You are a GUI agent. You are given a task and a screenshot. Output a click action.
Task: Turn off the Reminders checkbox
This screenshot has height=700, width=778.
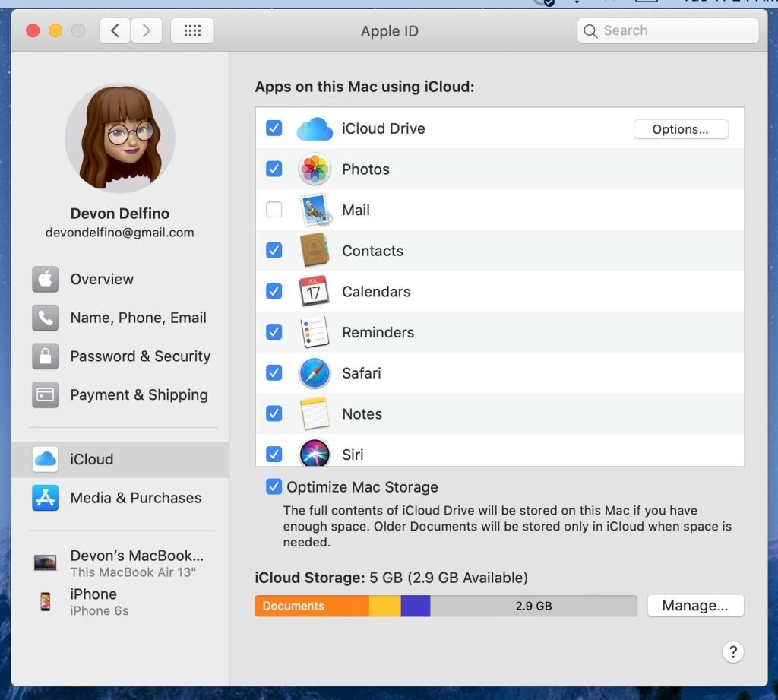274,331
